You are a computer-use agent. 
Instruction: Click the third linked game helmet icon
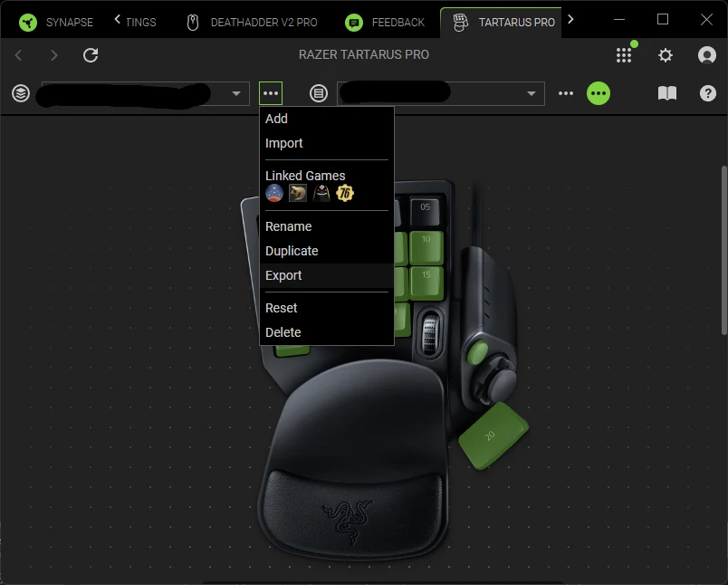321,193
